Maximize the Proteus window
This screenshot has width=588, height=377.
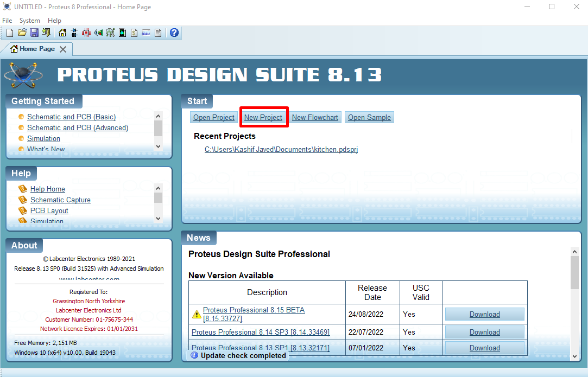tap(552, 7)
